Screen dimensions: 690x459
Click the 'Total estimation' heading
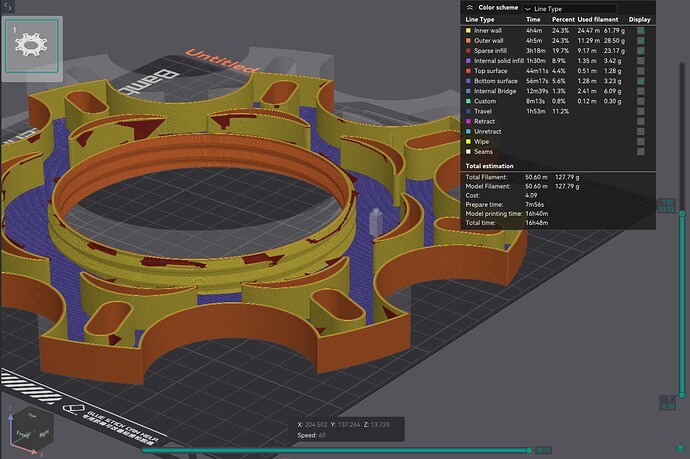489,166
